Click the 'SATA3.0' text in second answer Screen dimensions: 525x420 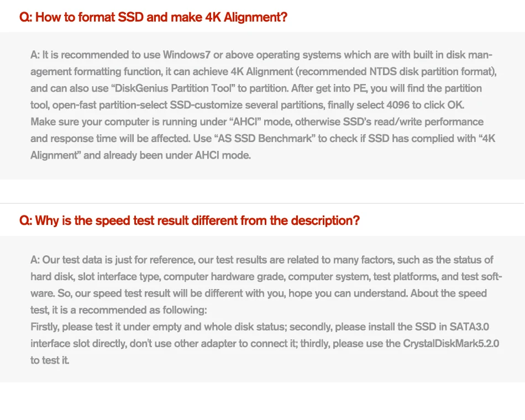point(469,327)
